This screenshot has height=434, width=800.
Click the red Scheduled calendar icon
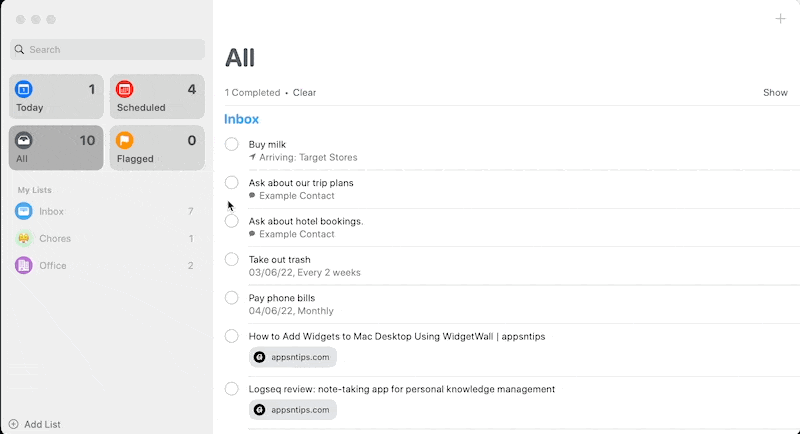click(x=124, y=89)
